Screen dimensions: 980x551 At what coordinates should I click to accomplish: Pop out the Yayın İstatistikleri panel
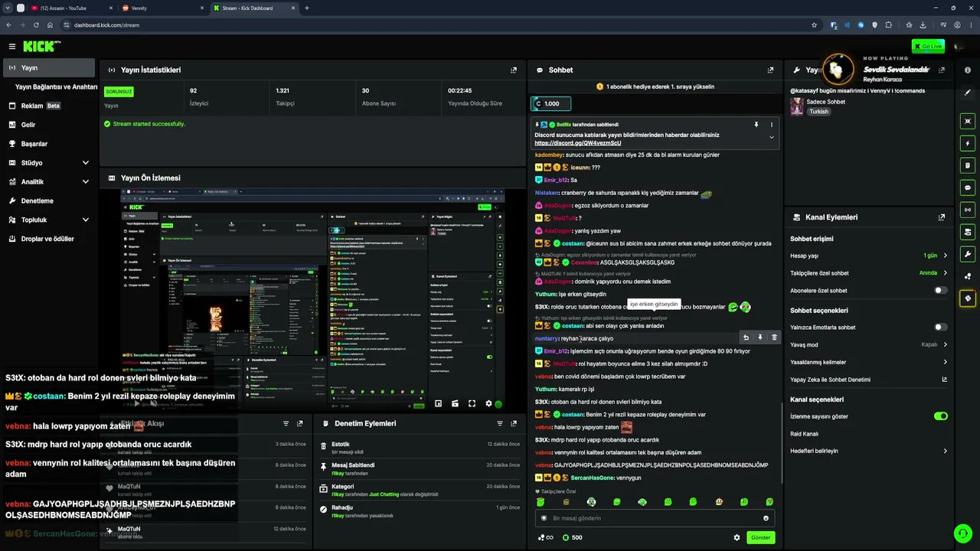click(514, 70)
